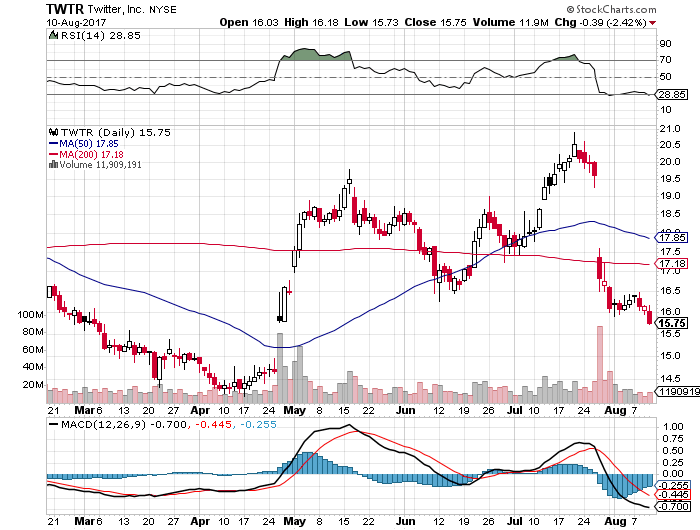
Task: Click the Open 16.03 value
Action: point(249,22)
